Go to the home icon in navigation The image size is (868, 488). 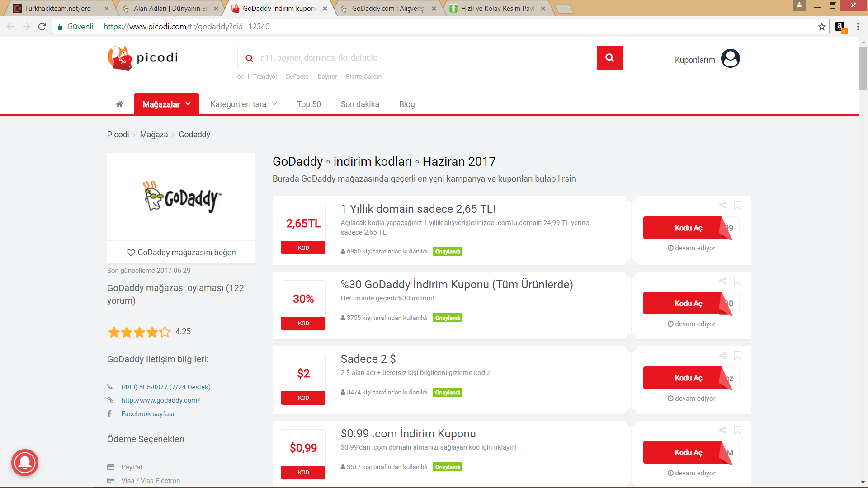coord(119,104)
